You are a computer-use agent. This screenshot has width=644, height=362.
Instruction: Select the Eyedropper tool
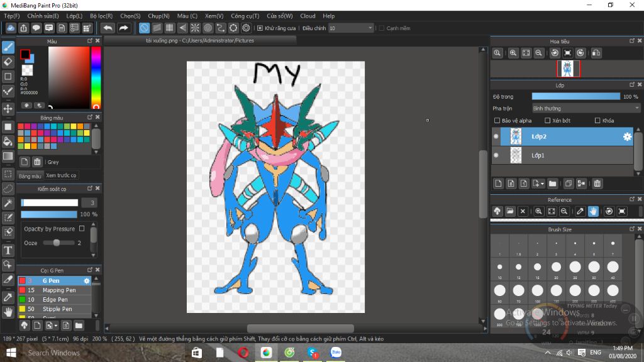(x=8, y=297)
